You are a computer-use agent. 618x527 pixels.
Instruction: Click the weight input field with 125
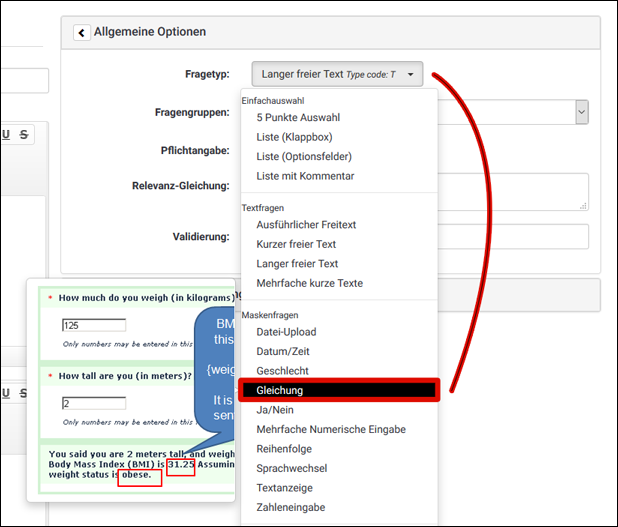pos(93,325)
